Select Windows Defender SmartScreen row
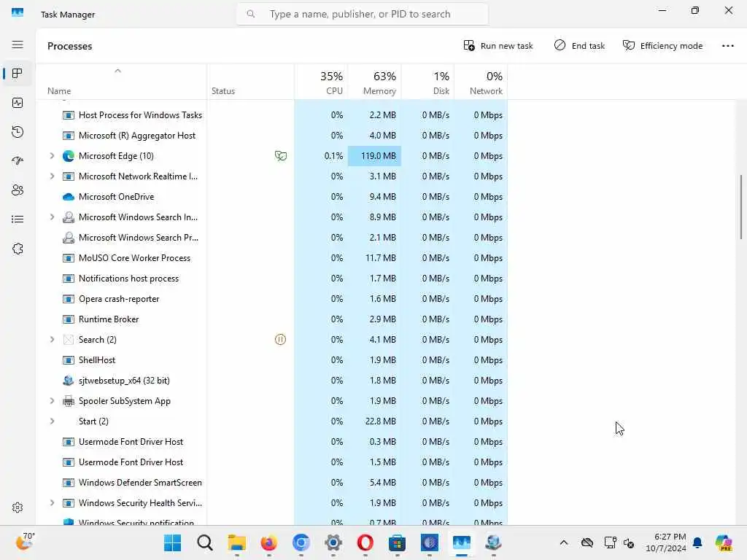The height and width of the screenshot is (560, 747). pos(271,483)
